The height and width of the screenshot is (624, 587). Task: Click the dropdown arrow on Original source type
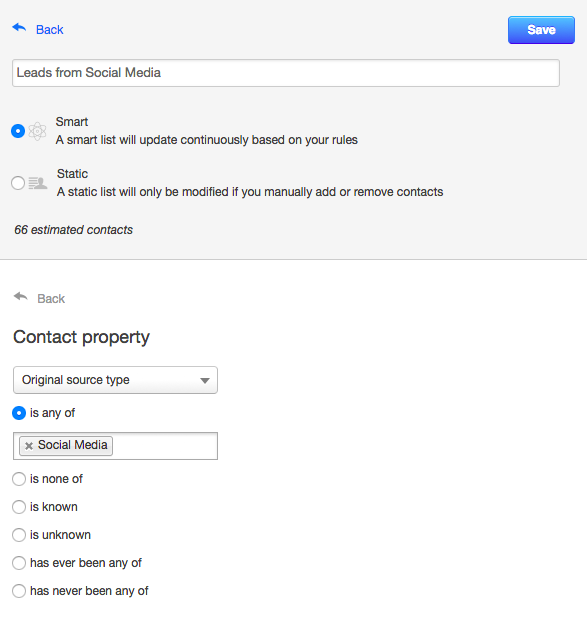click(205, 380)
